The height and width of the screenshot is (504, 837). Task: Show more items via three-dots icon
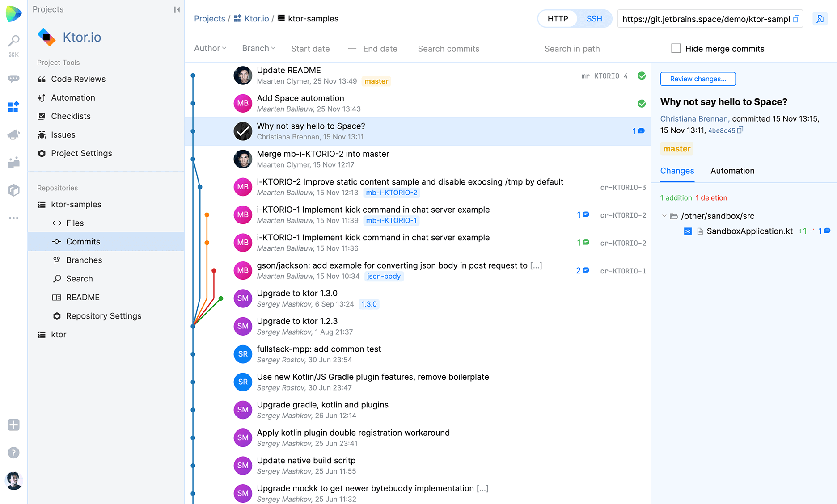click(x=14, y=218)
